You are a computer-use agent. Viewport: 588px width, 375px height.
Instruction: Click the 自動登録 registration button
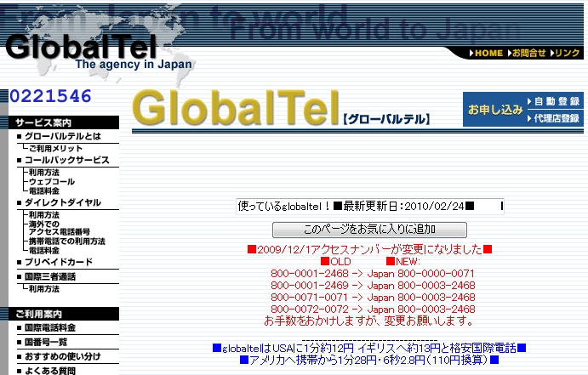[553, 101]
